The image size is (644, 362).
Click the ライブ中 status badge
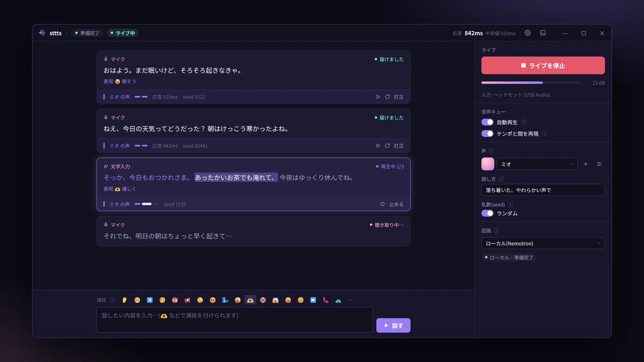point(123,33)
